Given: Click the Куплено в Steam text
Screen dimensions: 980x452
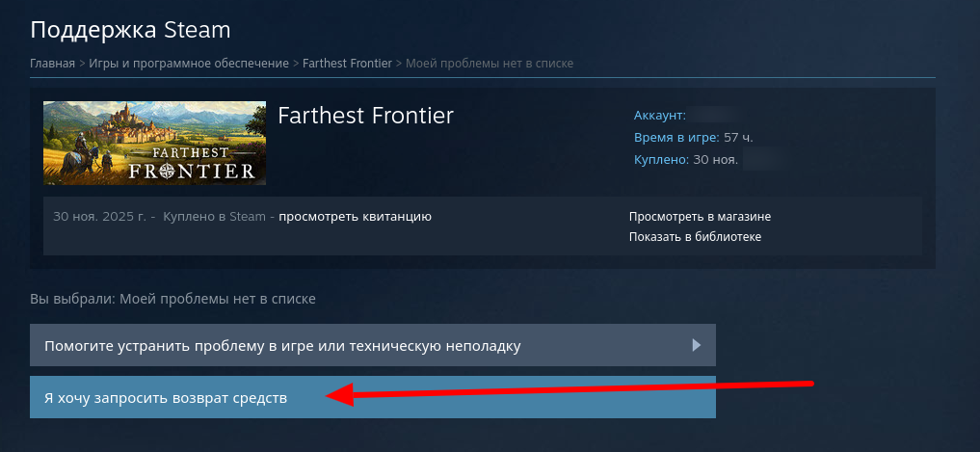Looking at the screenshot, I should 214,217.
